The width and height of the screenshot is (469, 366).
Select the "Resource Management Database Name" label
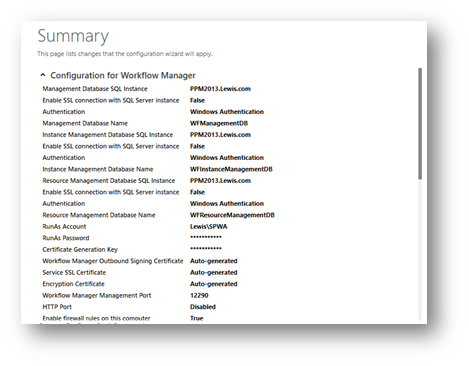99,215
